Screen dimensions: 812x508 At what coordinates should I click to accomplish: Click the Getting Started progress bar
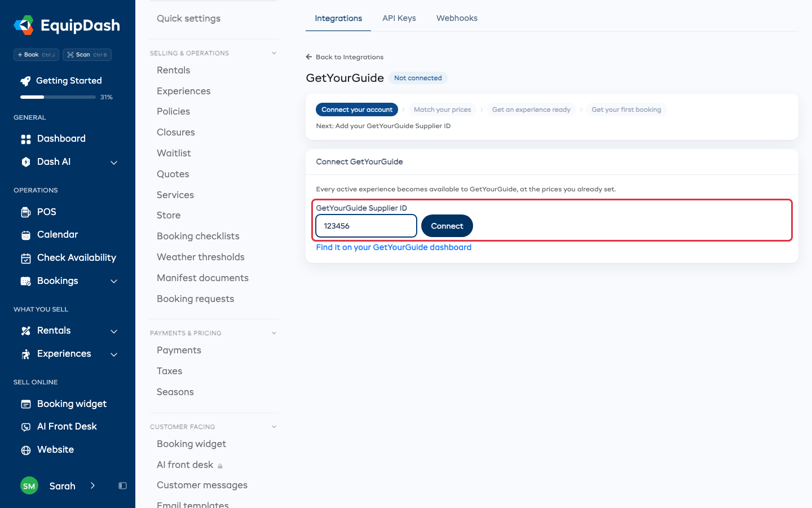pyautogui.click(x=58, y=97)
